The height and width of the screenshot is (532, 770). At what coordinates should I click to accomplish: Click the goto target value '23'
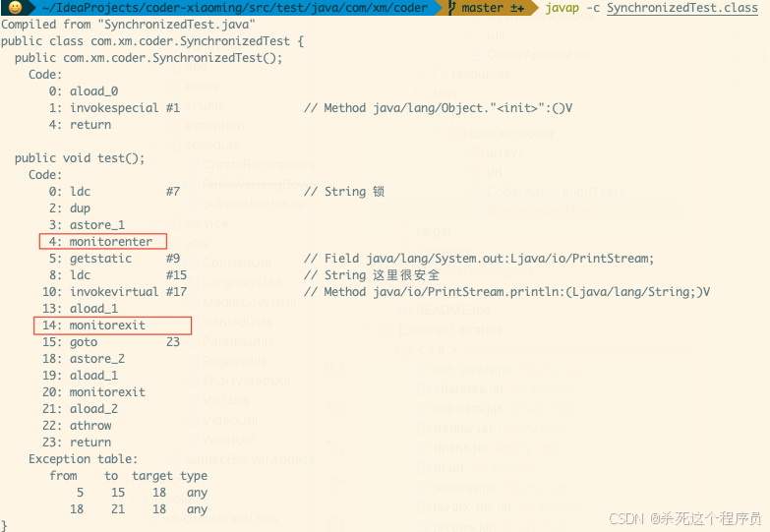[173, 342]
